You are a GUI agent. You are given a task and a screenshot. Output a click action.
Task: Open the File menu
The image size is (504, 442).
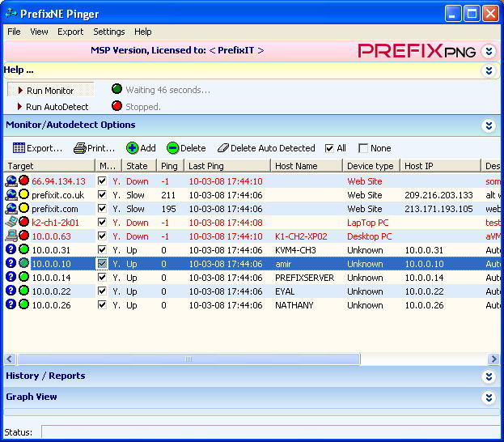(14, 32)
